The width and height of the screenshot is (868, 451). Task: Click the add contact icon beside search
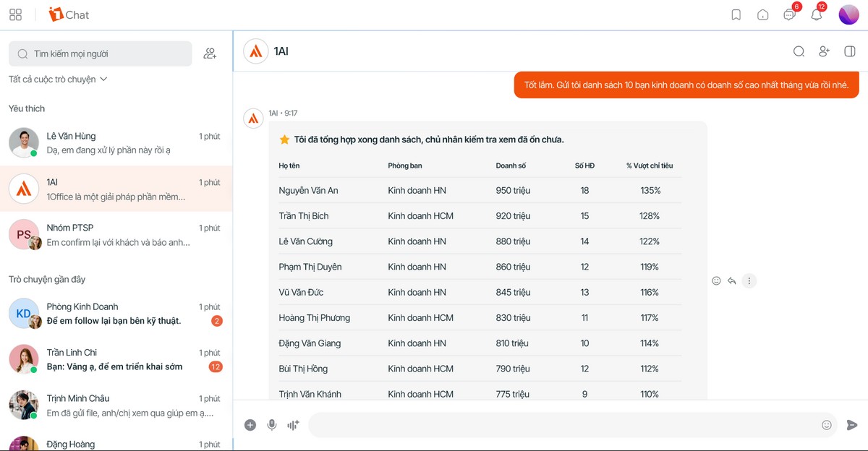210,53
